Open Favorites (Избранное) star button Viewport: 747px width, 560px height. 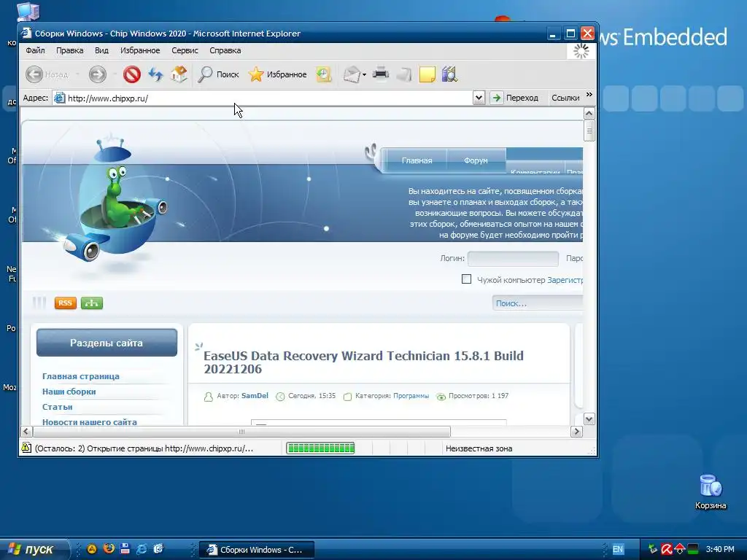coord(277,74)
